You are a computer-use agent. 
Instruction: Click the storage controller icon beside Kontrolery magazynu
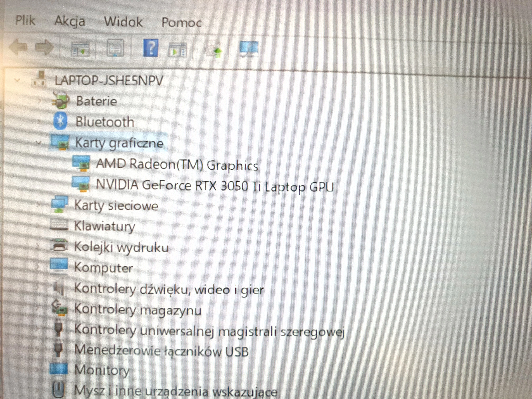tap(59, 308)
